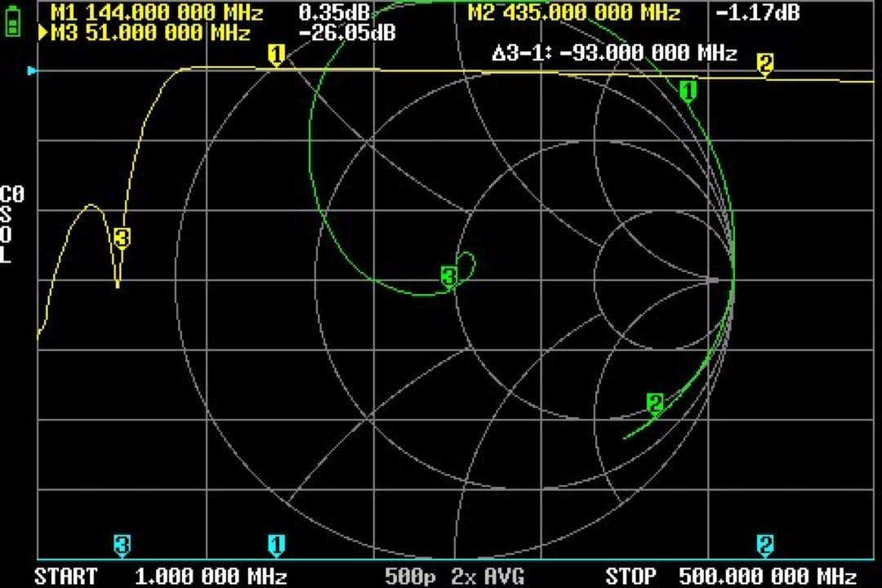
Task: Tap the cyan reference position arrow
Action: (32, 71)
